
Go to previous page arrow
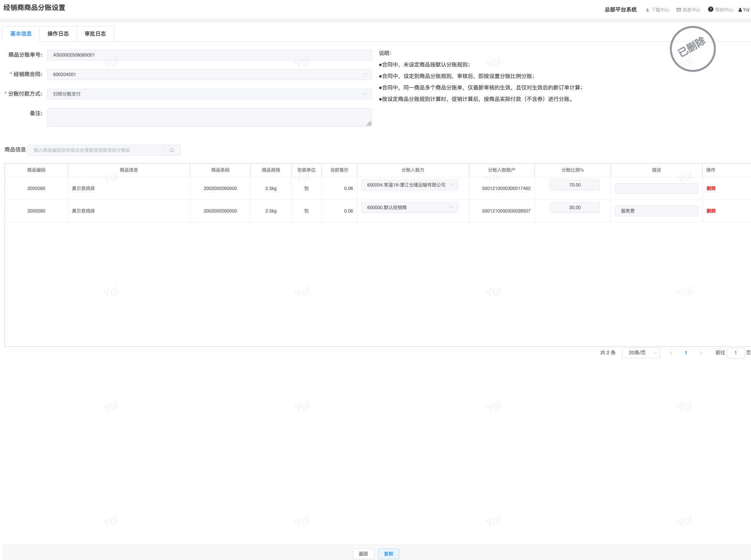tap(671, 353)
